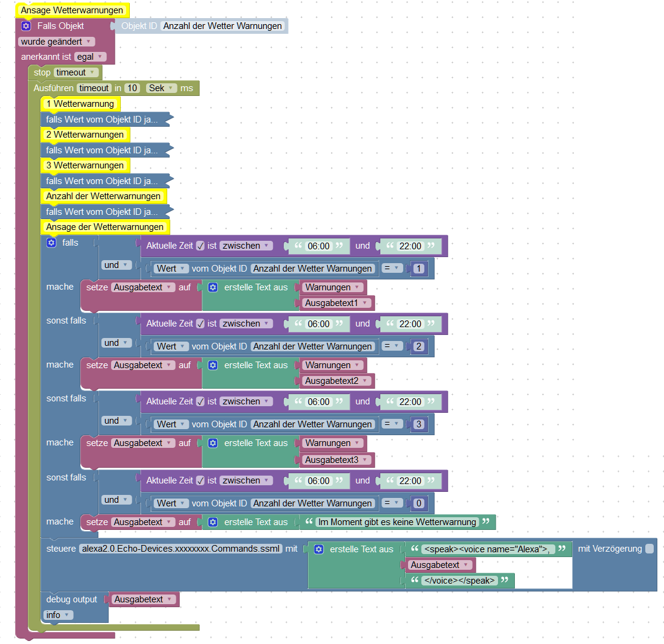Screen dimensions: 664x644
Task: Open 'zwischen' dropdown in the condition with value 0
Action: tap(246, 481)
